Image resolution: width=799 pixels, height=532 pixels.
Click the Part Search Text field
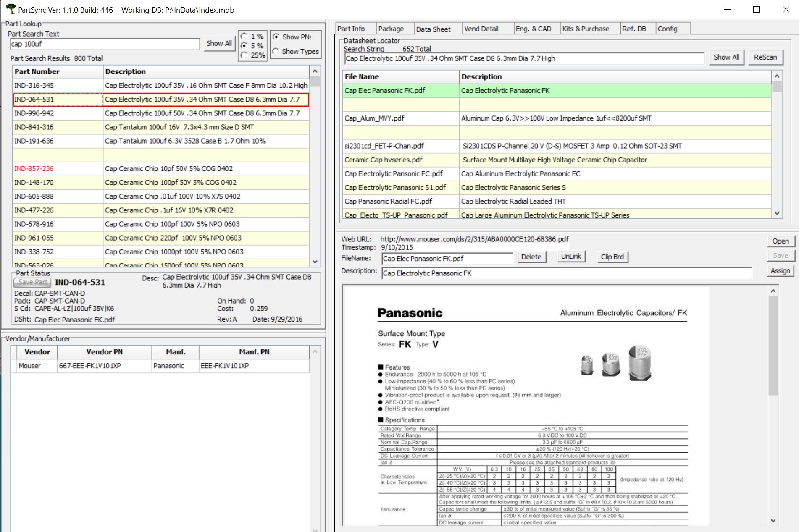coord(105,44)
